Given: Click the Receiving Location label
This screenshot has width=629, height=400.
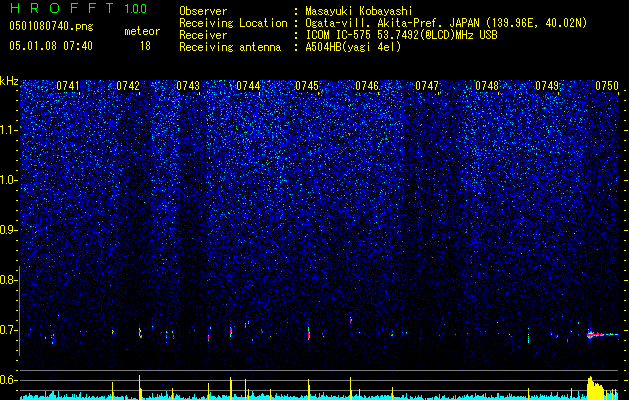Looking at the screenshot, I should (233, 23).
